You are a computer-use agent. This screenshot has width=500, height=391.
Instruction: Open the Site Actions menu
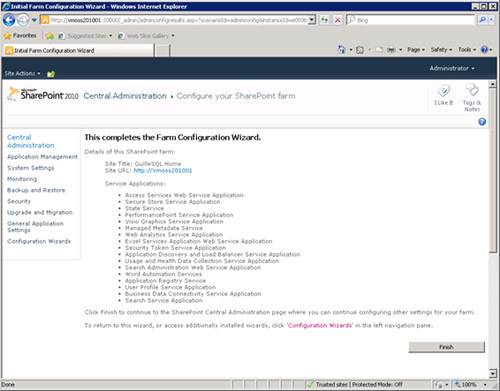22,73
